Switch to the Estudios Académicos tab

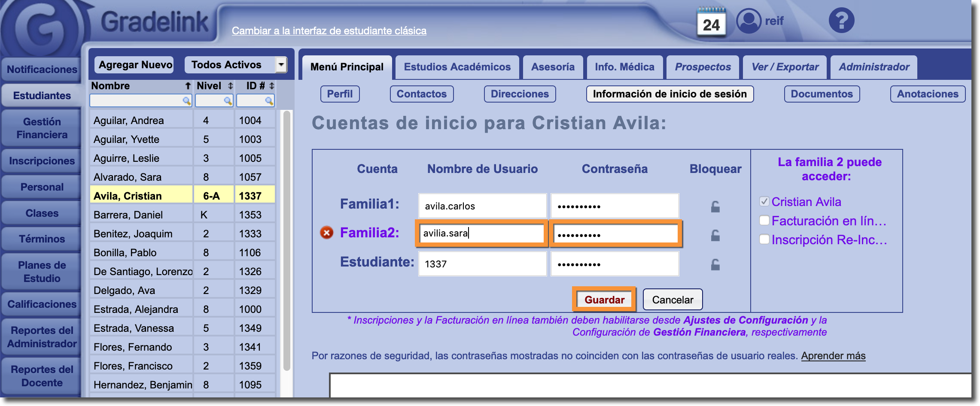tap(457, 67)
